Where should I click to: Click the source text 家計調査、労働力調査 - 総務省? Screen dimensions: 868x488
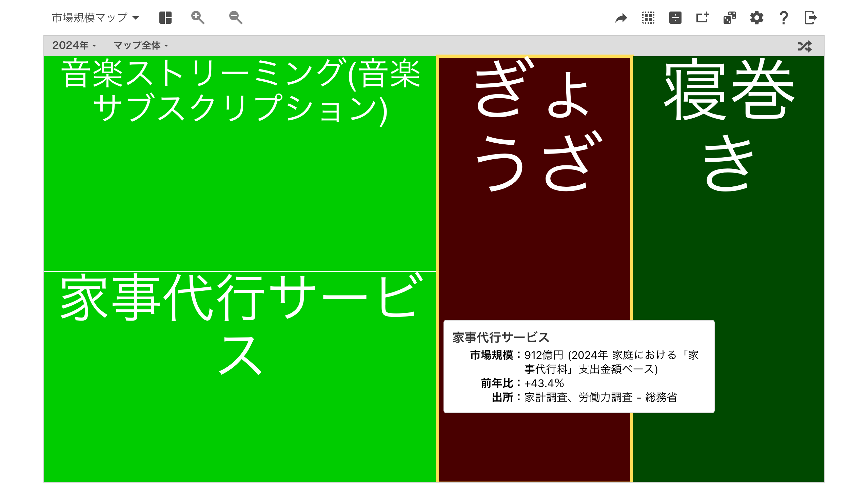click(600, 397)
